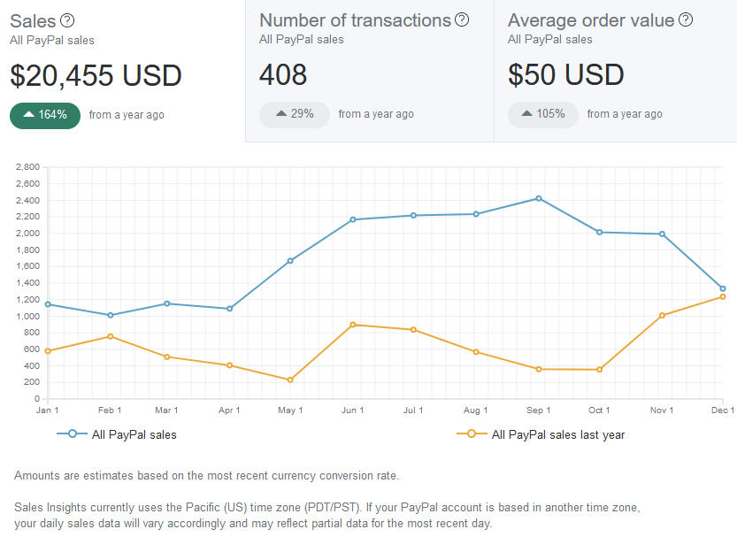The image size is (737, 560).
Task: Select the blue Jun 1 data point
Action: 353,219
